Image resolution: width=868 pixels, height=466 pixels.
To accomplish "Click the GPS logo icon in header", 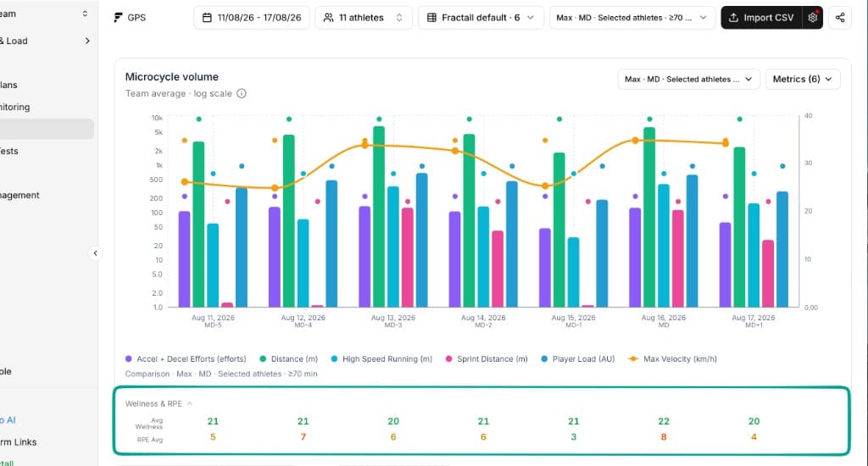I will 118,18.
